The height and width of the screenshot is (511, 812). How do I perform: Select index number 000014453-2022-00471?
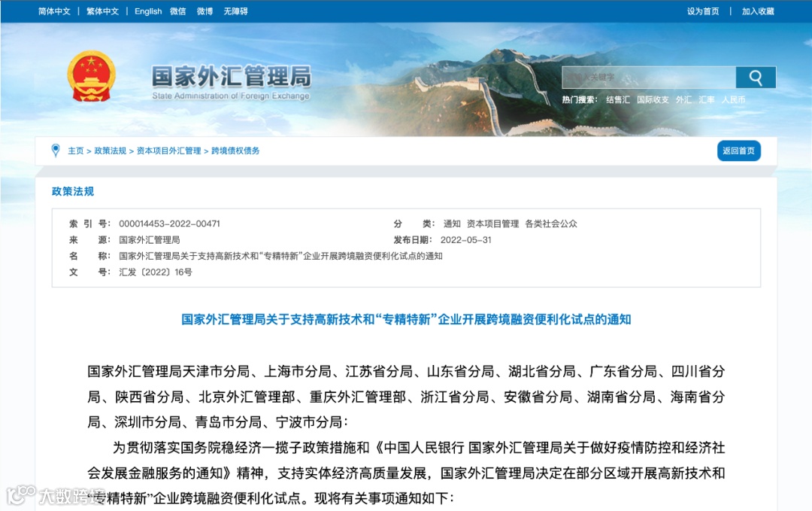click(x=169, y=224)
